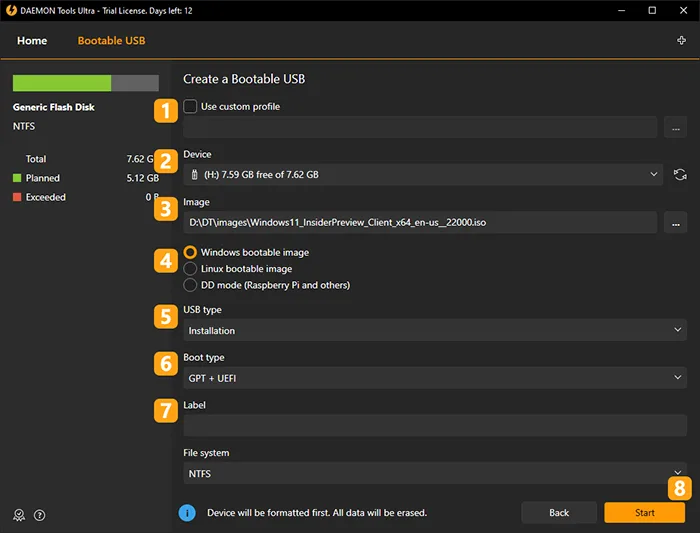The image size is (700, 533).
Task: Click the plus icon in the tab bar
Action: [x=681, y=41]
